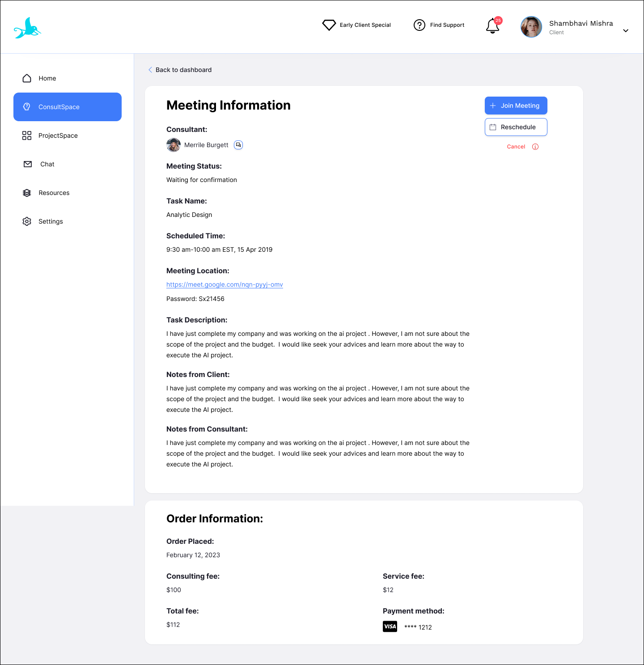
Task: Click the diamond Early Client Special icon
Action: [329, 25]
